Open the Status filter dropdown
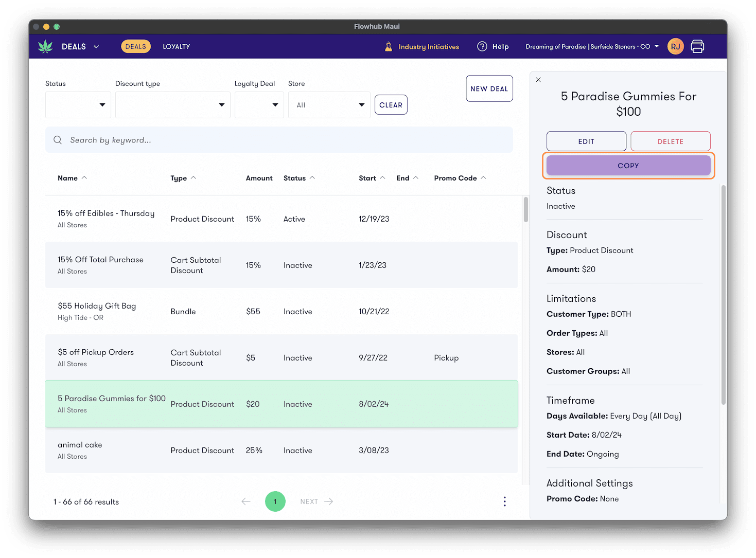 78,105
